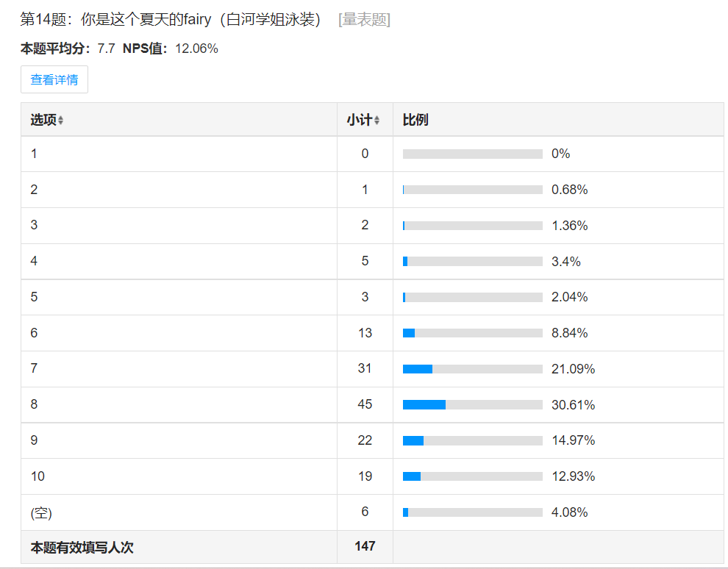This screenshot has height=569, width=728.
Task: Click the [量表题] tag beside the title
Action: [364, 20]
